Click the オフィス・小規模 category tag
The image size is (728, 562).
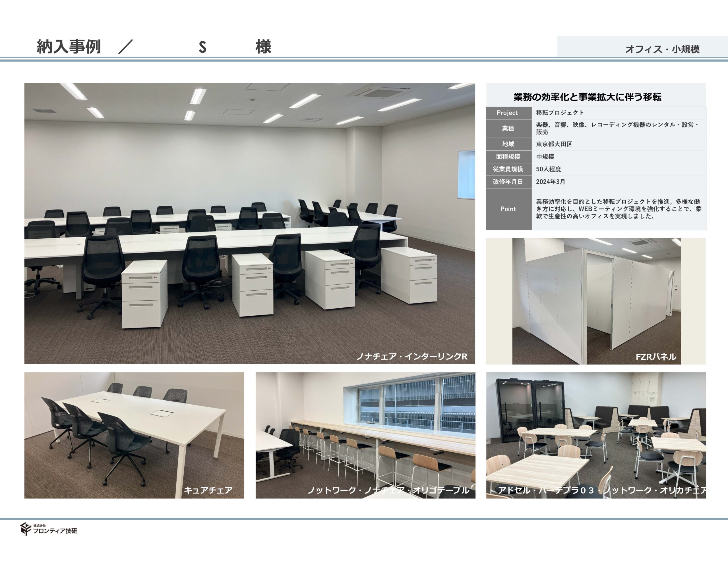point(662,49)
